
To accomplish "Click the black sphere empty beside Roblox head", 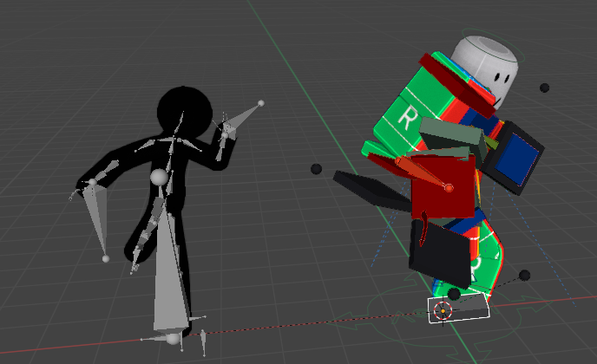I will (544, 88).
